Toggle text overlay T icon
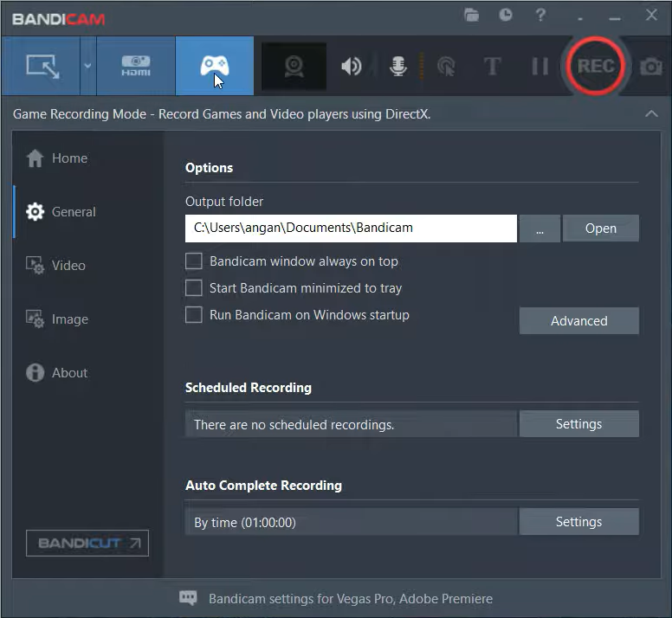Viewport: 672px width, 618px height. point(493,67)
